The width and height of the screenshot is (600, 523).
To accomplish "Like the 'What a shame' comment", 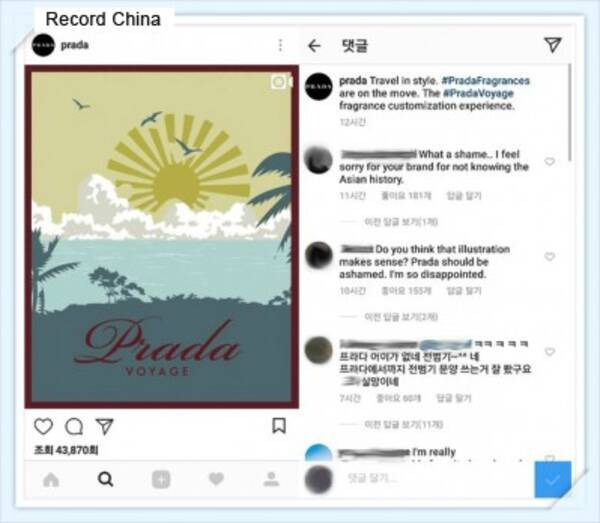I will (x=549, y=161).
